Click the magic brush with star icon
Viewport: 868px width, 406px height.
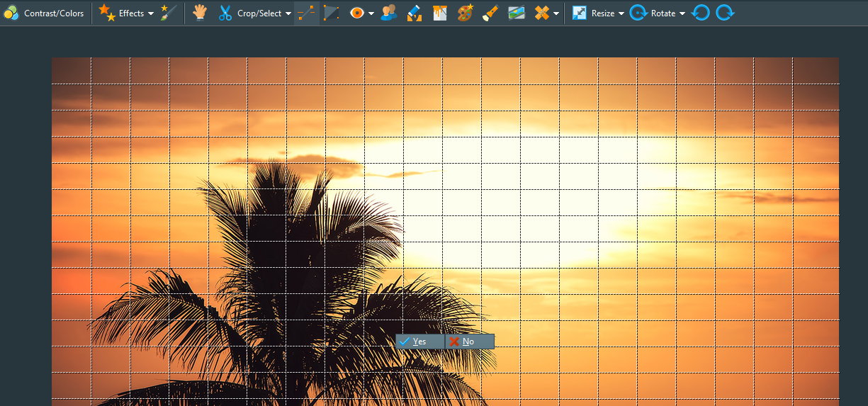(x=169, y=13)
